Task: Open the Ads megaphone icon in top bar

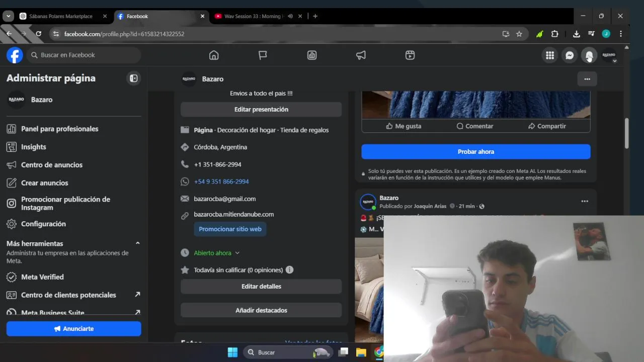Action: 361,55
